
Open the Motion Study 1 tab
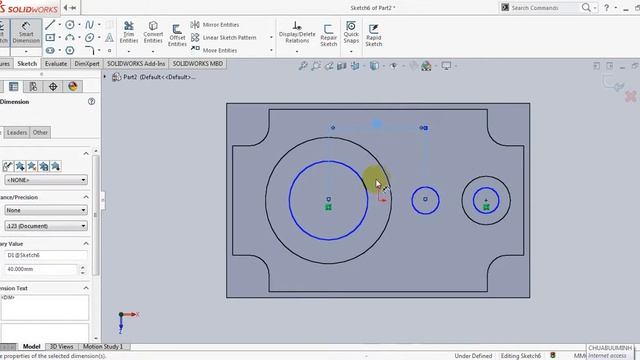click(103, 347)
